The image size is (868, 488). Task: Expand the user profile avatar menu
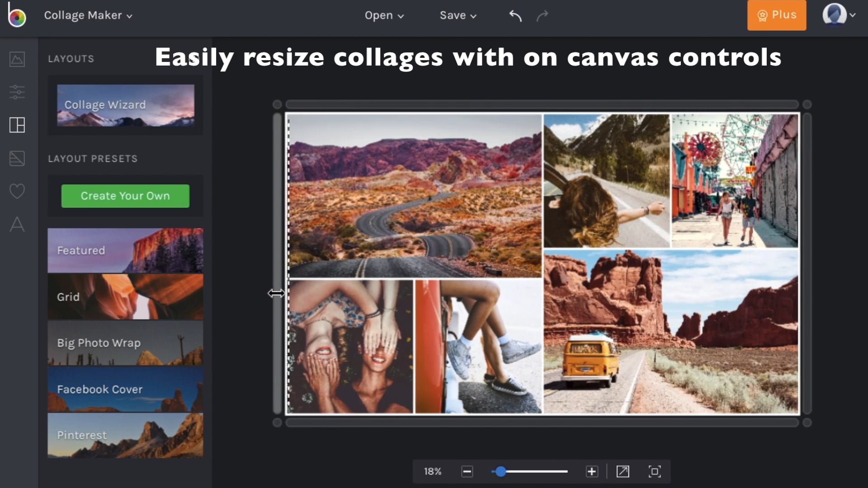[839, 14]
